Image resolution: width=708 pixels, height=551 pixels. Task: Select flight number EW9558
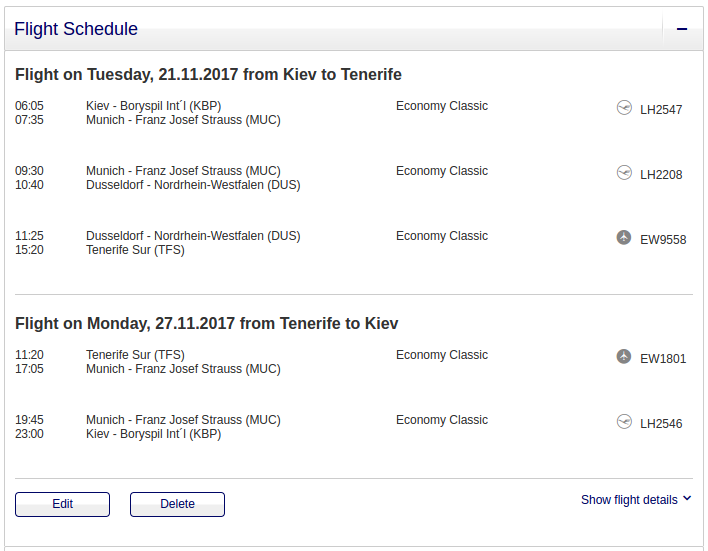coord(663,240)
